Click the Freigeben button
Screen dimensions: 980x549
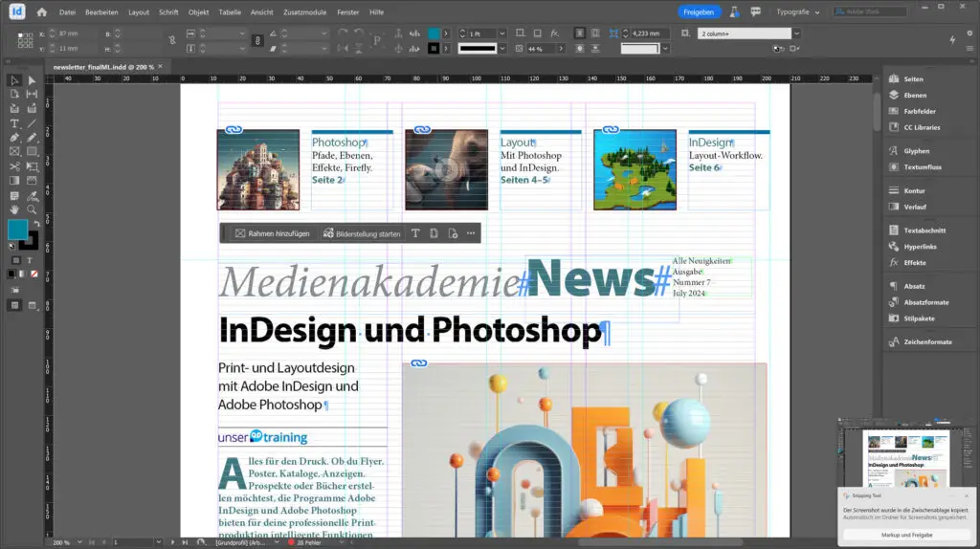pos(699,11)
